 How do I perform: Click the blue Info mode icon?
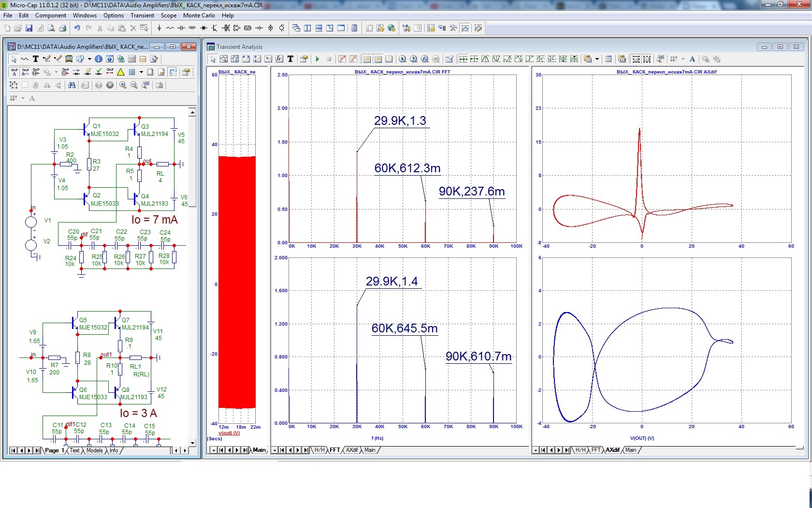99,59
